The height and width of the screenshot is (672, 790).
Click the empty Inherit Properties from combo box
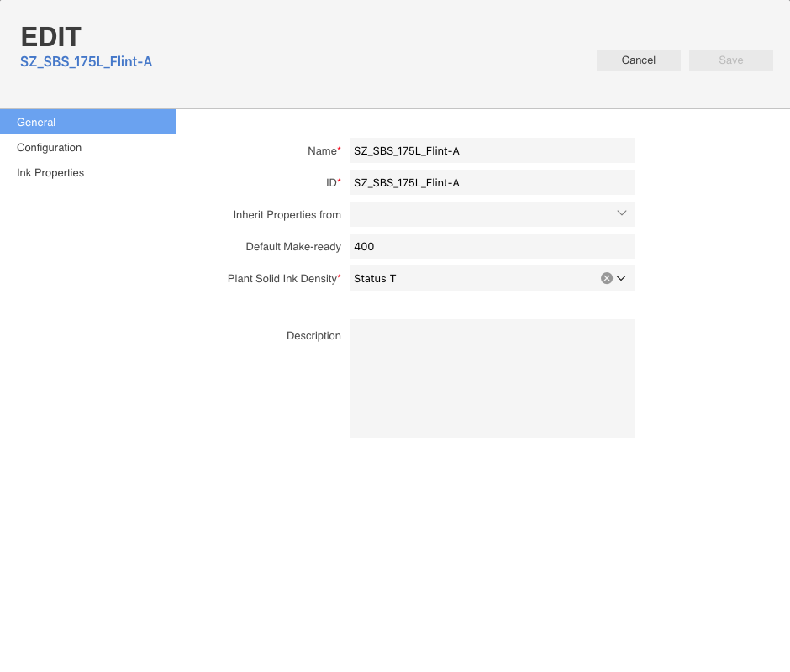tap(492, 214)
